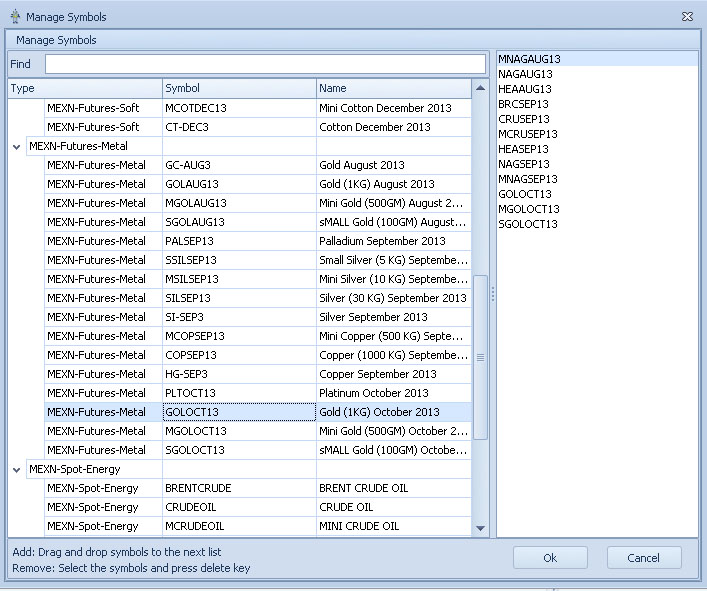
Task: Select the PLTOCT13 Platinum October row
Action: (x=239, y=393)
